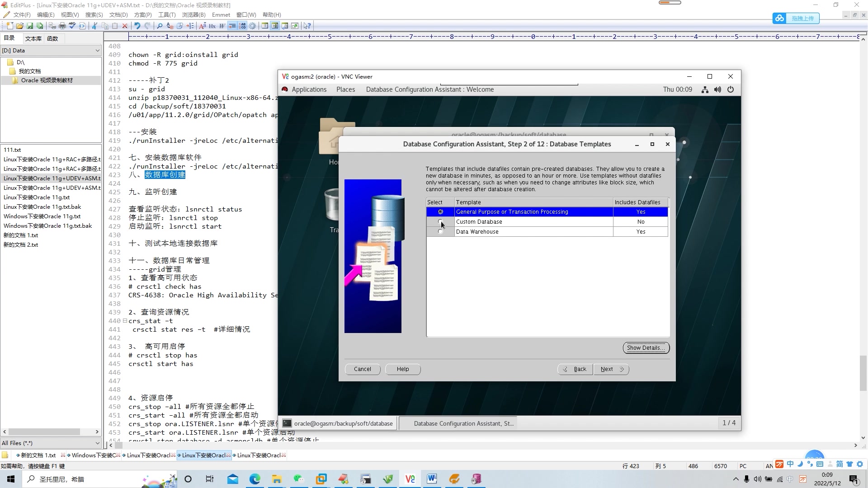Screen dimensions: 868x488
Task: Open the 搜索(S) menu
Action: [94, 15]
